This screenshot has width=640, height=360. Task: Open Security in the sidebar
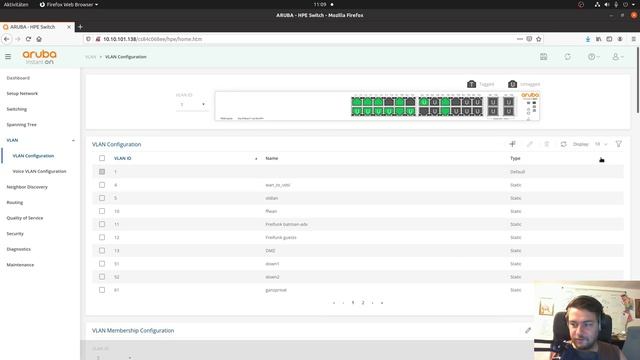pyautogui.click(x=15, y=233)
